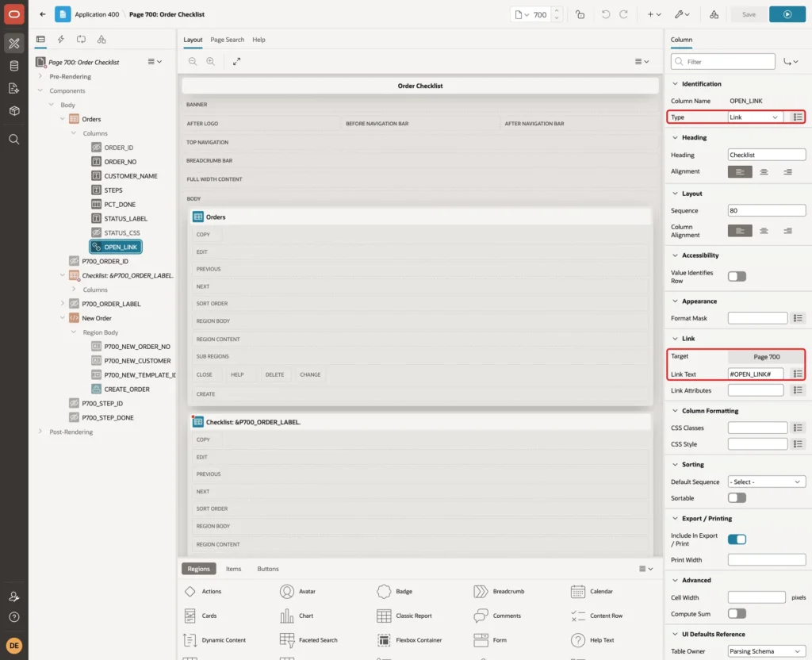Open the search magnifier in left sidebar

pos(14,140)
